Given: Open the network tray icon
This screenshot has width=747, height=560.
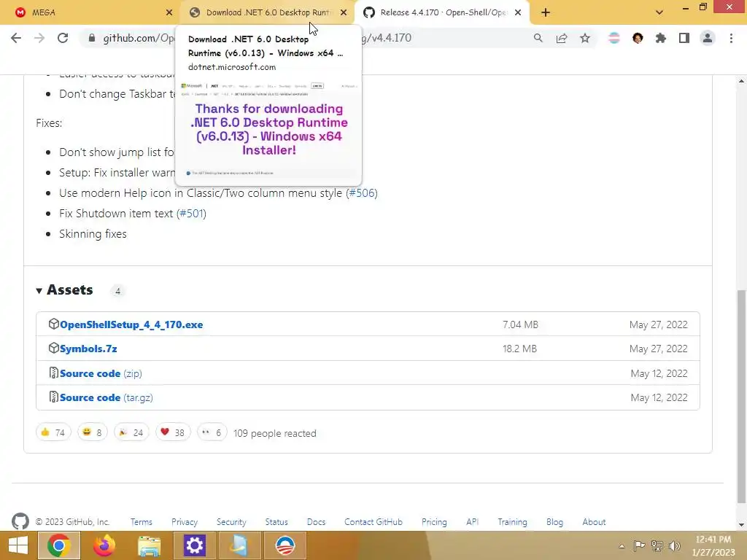Looking at the screenshot, I should [x=657, y=545].
